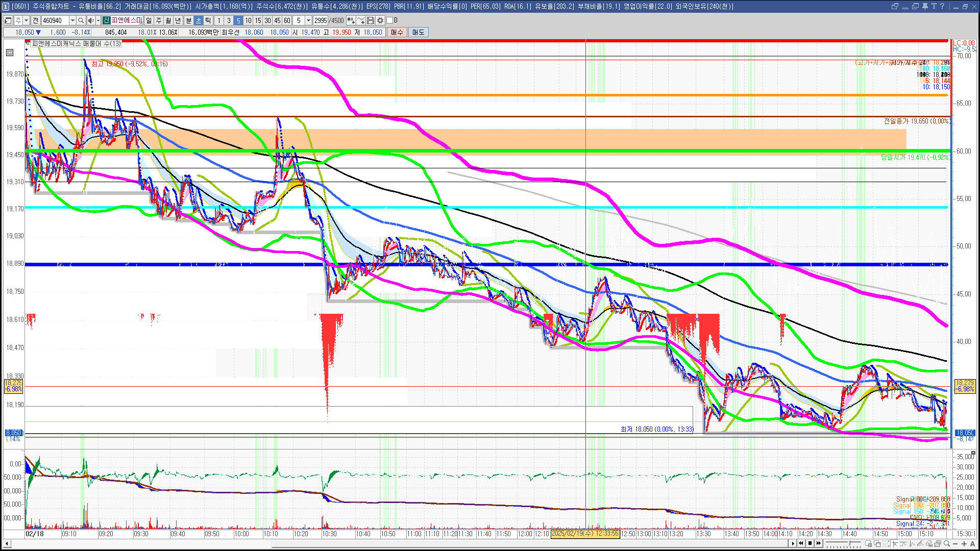Click the zoom magnifier icon at bottom right
Viewport: 980px width, 551px height.
946,544
